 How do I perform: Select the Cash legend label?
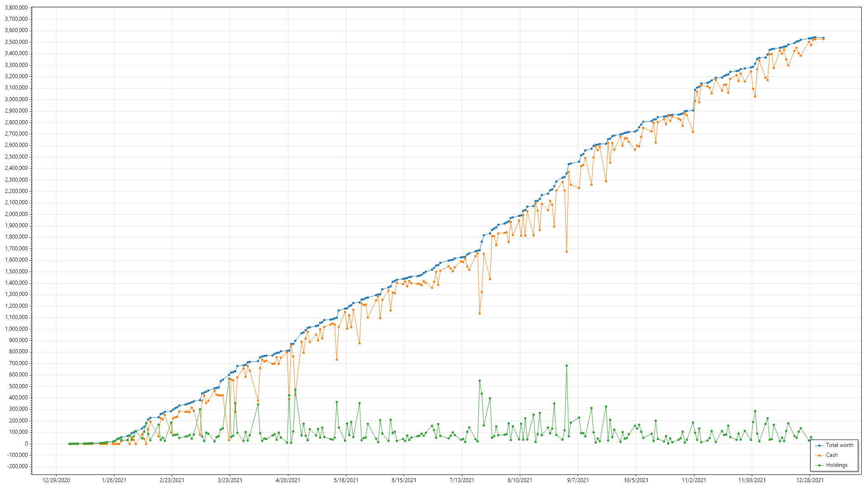coord(832,455)
